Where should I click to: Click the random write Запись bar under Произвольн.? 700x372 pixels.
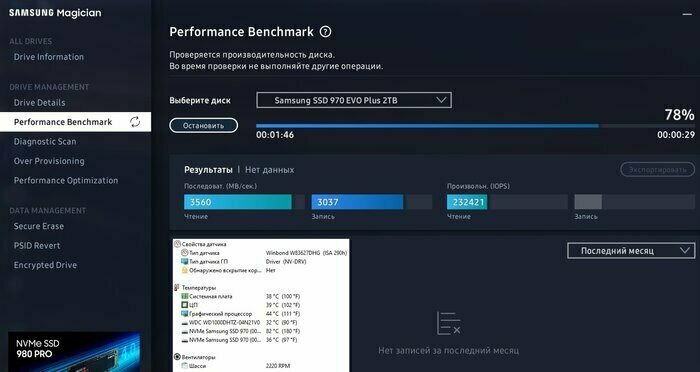(x=634, y=202)
